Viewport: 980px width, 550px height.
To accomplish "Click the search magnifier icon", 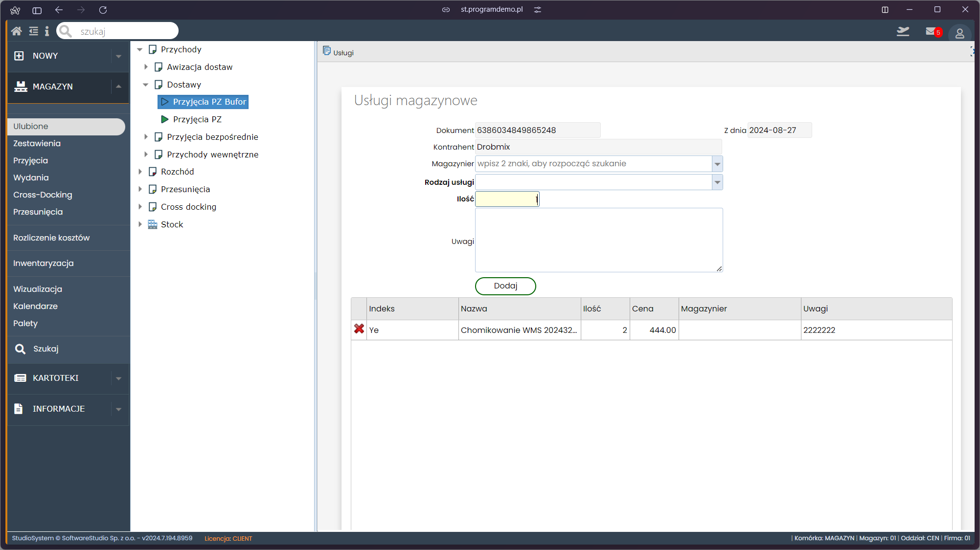I will (x=65, y=31).
